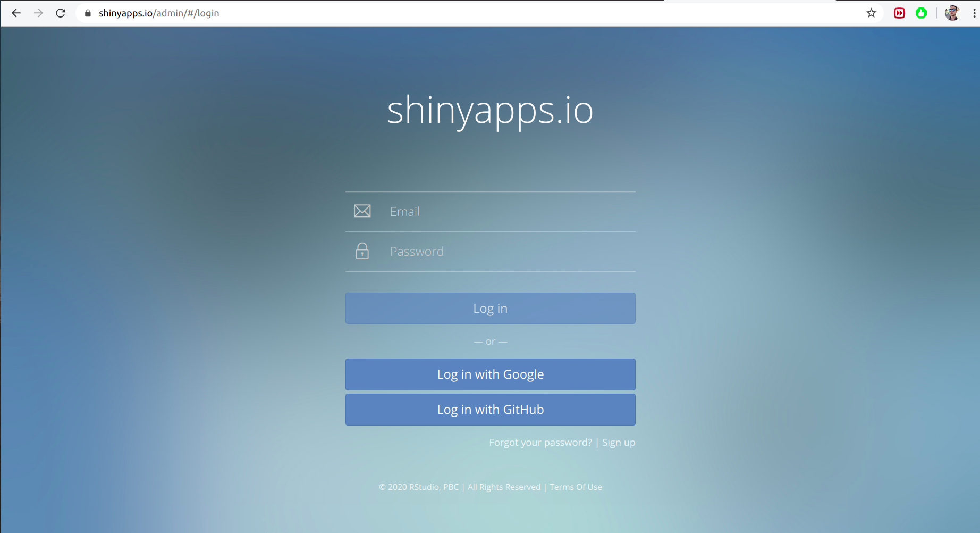Click the Log in button
This screenshot has height=533, width=980.
[490, 308]
